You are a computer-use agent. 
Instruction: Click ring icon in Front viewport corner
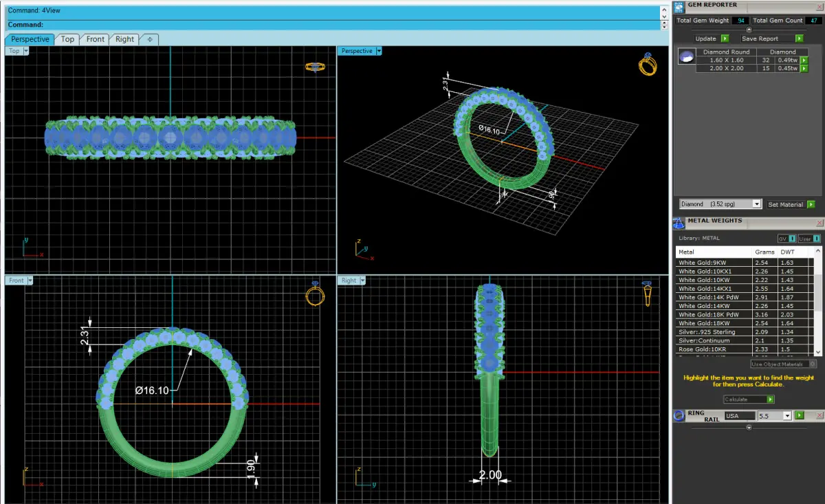(315, 294)
